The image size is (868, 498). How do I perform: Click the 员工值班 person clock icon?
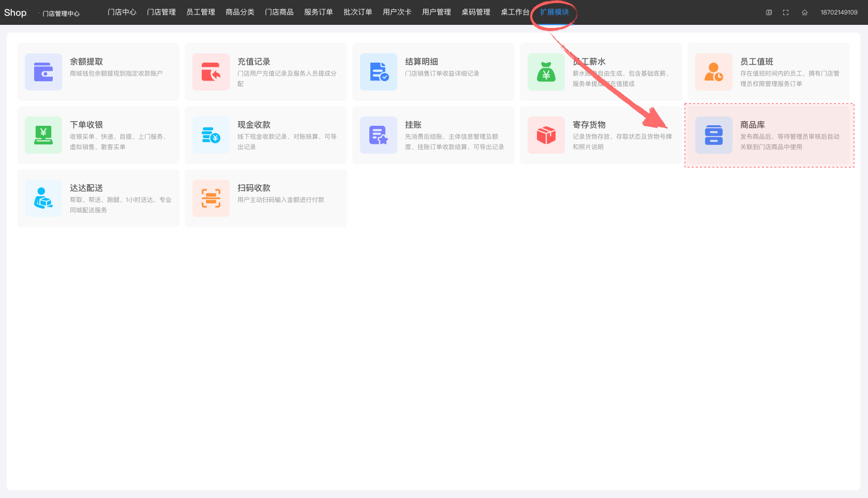[x=714, y=72]
